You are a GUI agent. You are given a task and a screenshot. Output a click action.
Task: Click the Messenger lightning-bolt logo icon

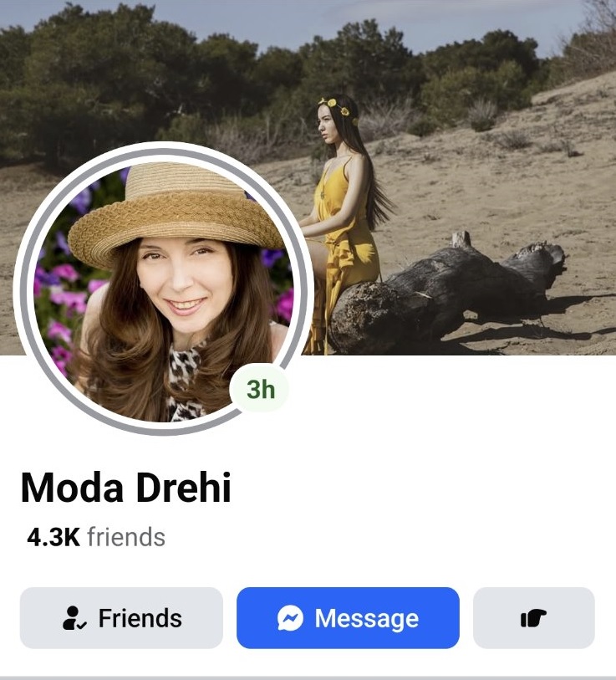pyautogui.click(x=290, y=618)
